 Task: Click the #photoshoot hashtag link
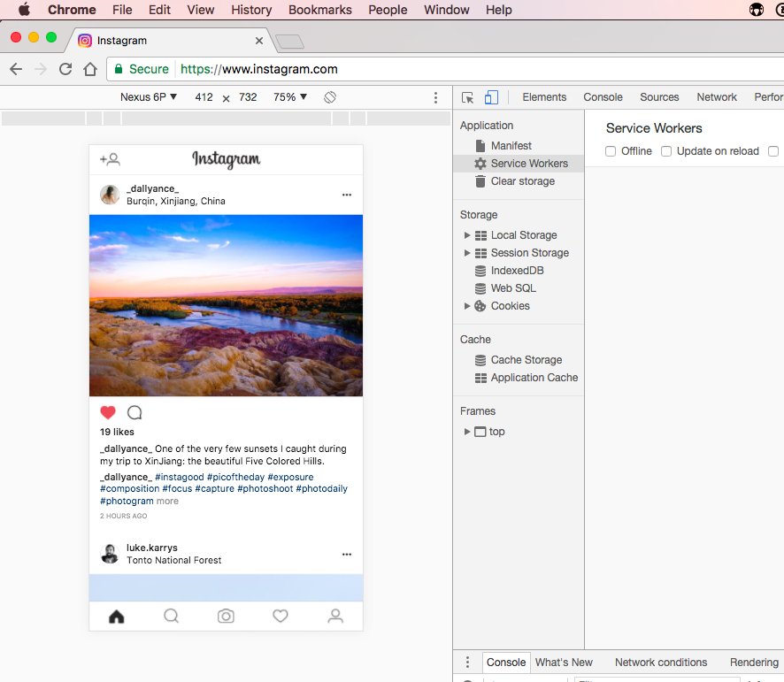pyautogui.click(x=265, y=488)
